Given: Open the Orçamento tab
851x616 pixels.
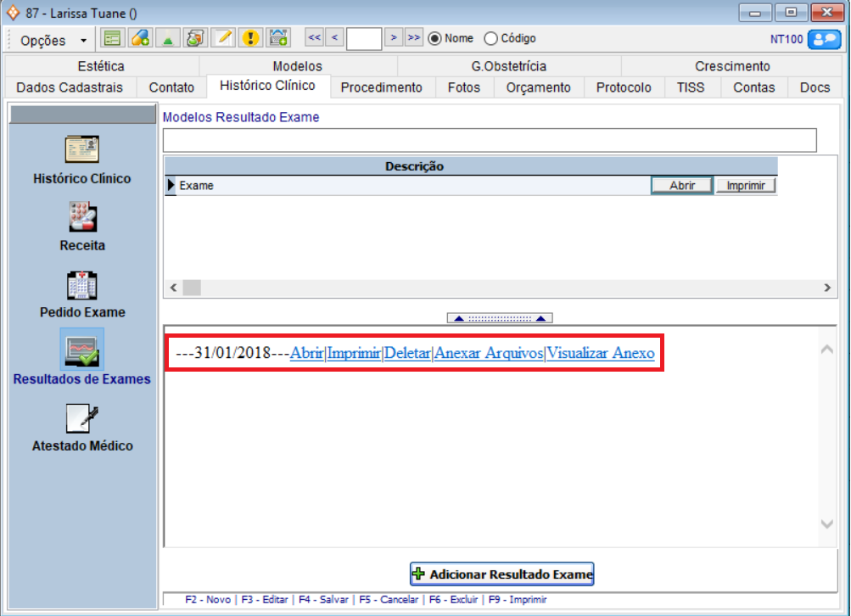Looking at the screenshot, I should pos(538,87).
